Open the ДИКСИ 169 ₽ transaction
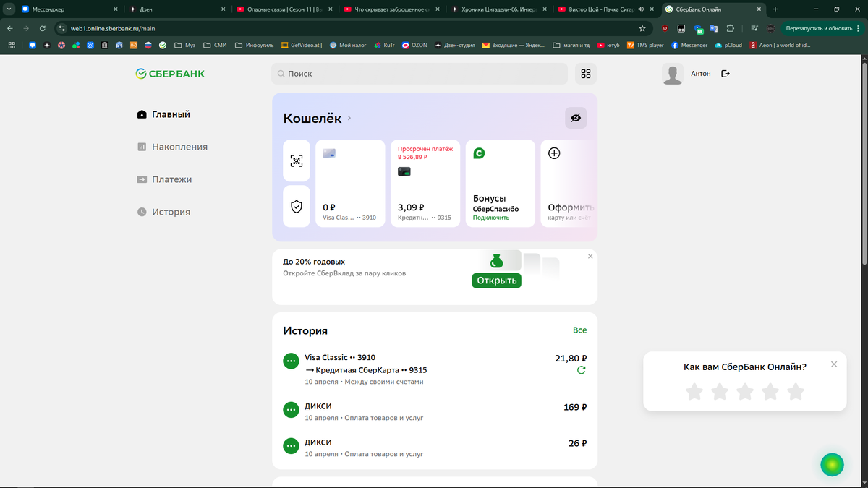868x488 pixels. click(x=435, y=412)
